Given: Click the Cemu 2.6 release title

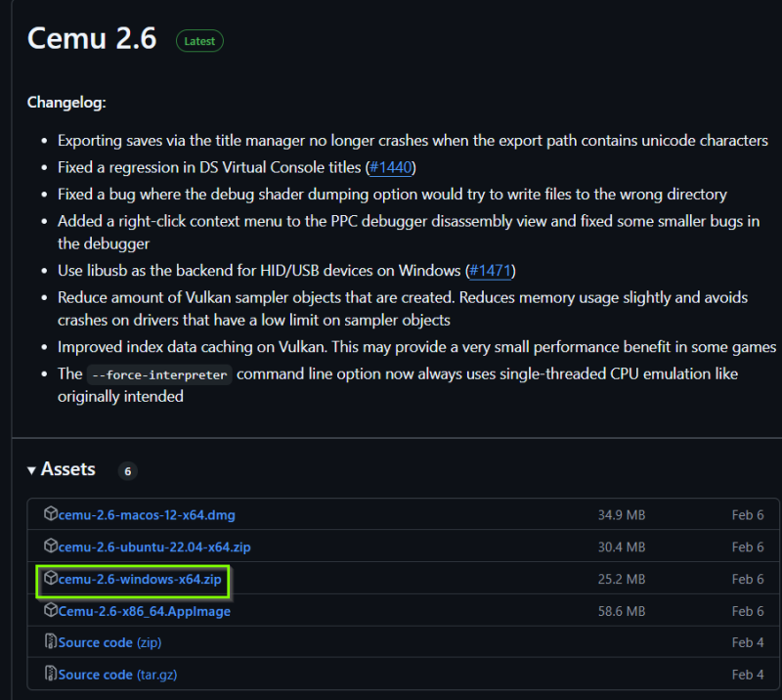Looking at the screenshot, I should tap(92, 39).
